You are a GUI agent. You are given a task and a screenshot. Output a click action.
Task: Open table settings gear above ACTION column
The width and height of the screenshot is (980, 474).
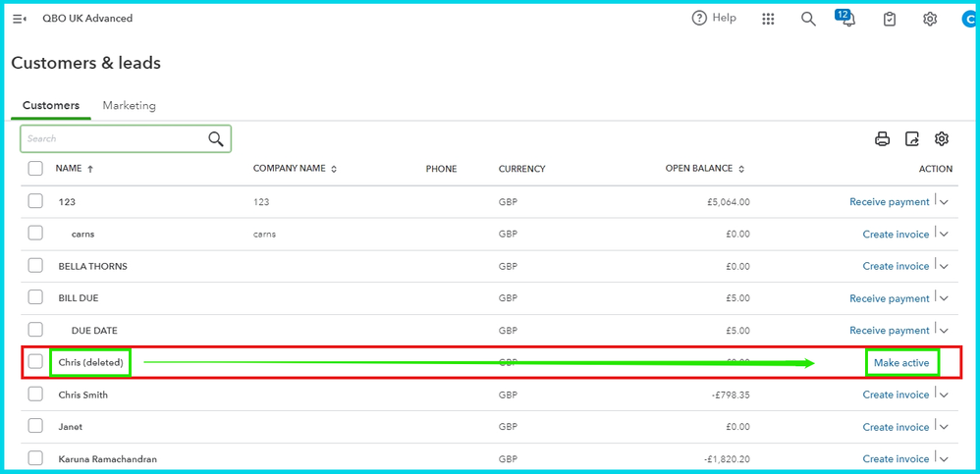click(942, 139)
